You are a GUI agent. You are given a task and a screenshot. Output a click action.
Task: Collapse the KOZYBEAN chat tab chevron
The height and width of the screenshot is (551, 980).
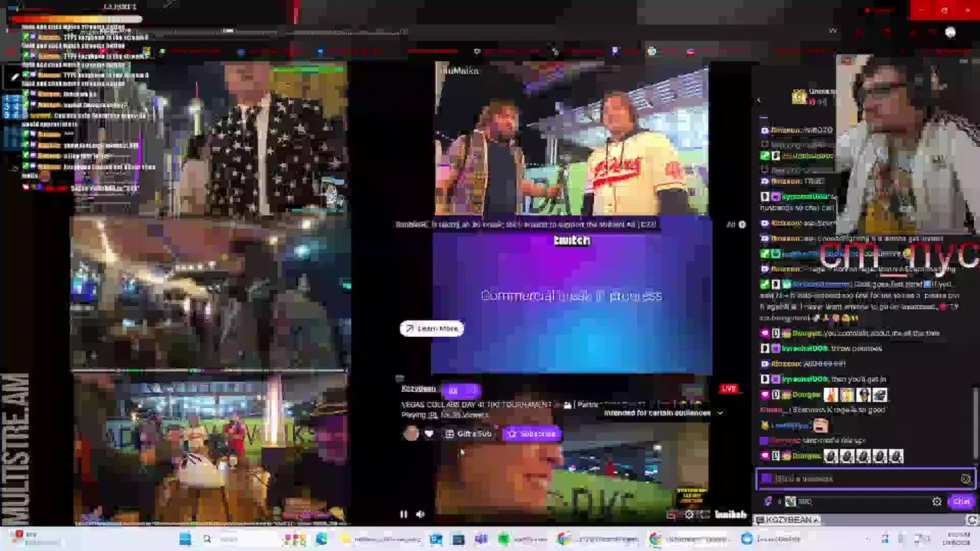coord(816,520)
